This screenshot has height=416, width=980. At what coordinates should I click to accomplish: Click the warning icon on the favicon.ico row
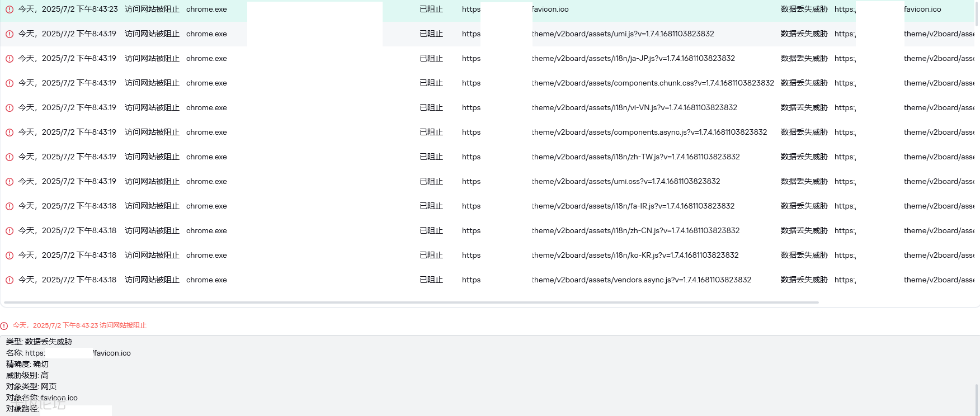pos(10,10)
